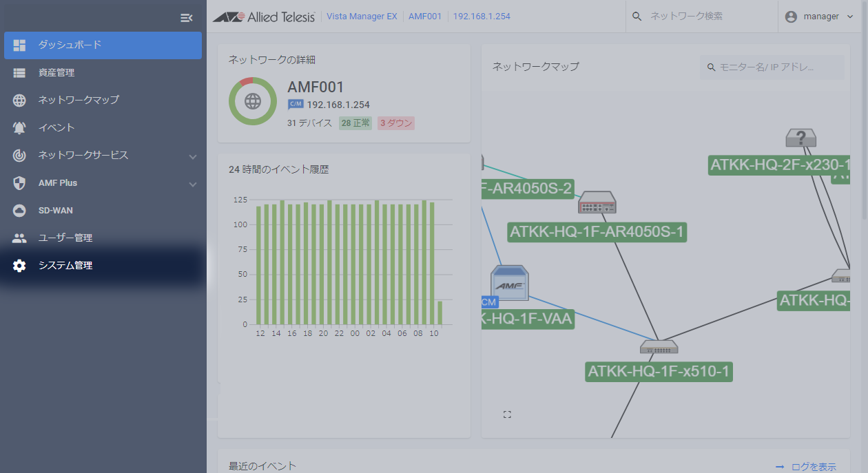
Task: Open the ダッシュボード menu item
Action: pos(103,45)
